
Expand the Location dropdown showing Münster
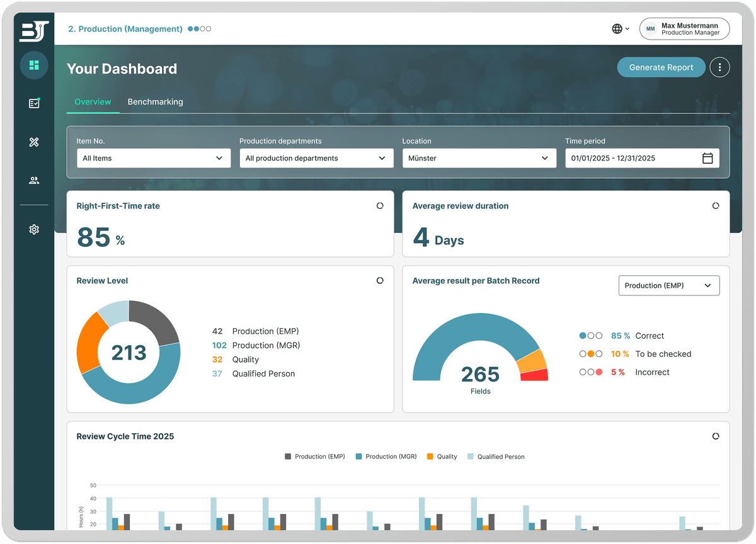coord(479,159)
